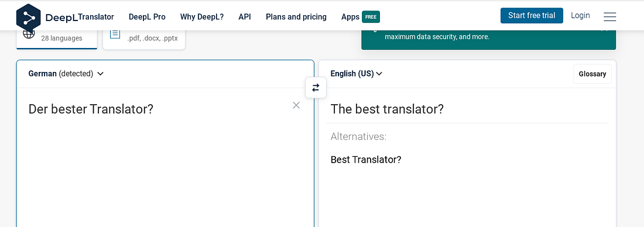644x227 pixels.
Task: Click into source text 'Der bester Translator?'
Action: (91, 109)
